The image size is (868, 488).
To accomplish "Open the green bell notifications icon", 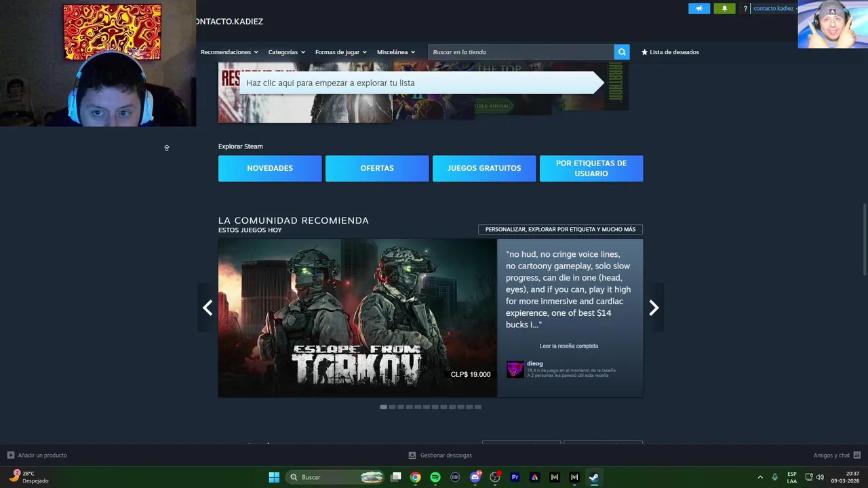I will pyautogui.click(x=724, y=9).
